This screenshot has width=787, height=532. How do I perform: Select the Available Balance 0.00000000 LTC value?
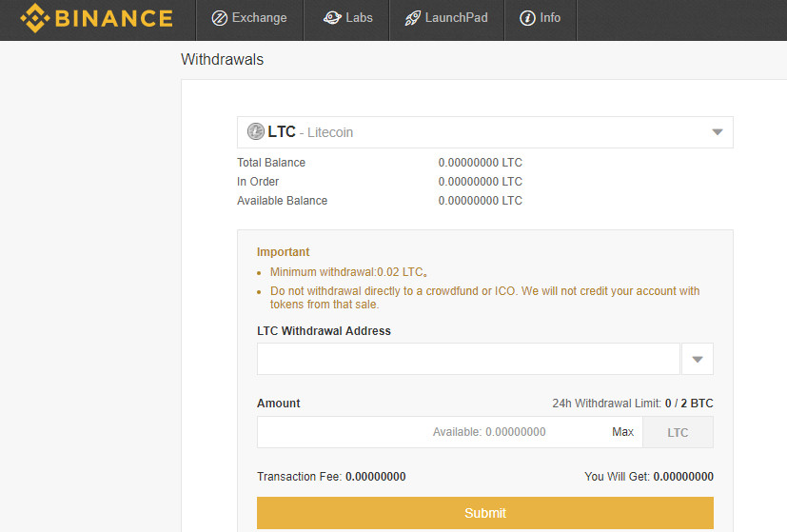[481, 201]
